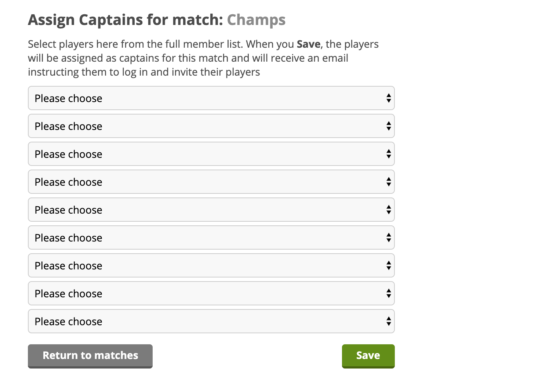Click the up-down arrows on the fifth dropdown
Viewport: 546px width, 392px height.
tap(389, 210)
